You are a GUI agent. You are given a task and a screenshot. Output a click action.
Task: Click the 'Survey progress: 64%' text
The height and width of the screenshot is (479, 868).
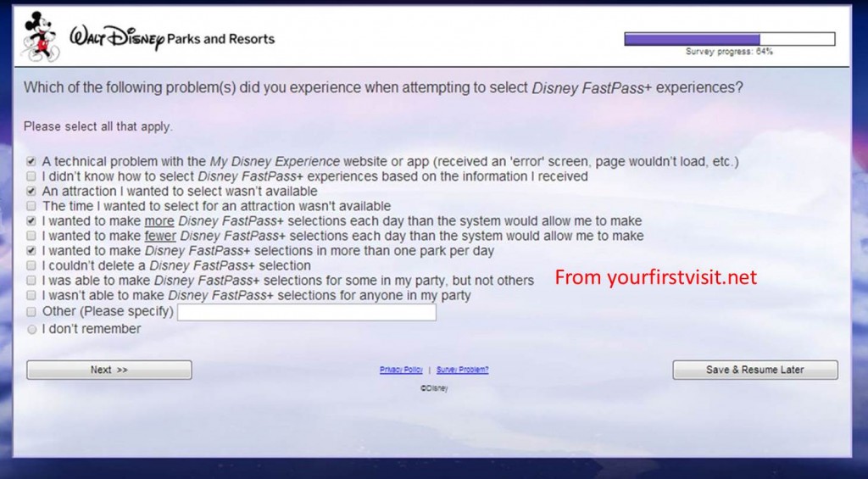[729, 52]
